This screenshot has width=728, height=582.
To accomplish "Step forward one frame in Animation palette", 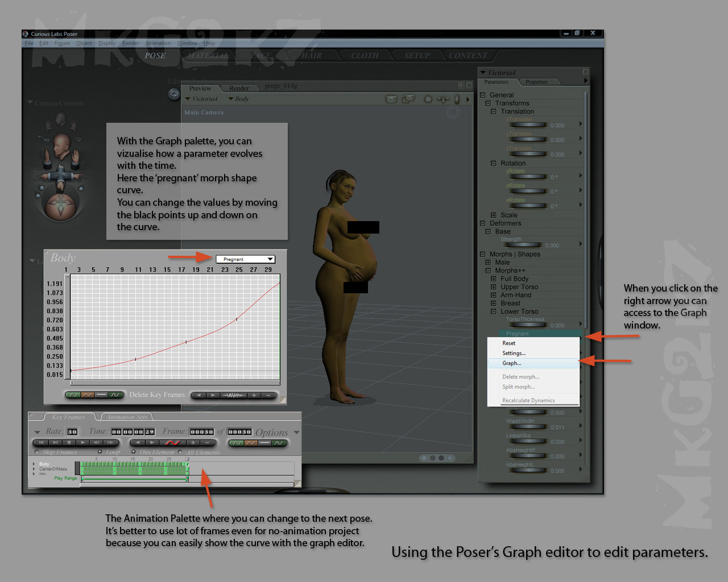I will (x=110, y=443).
